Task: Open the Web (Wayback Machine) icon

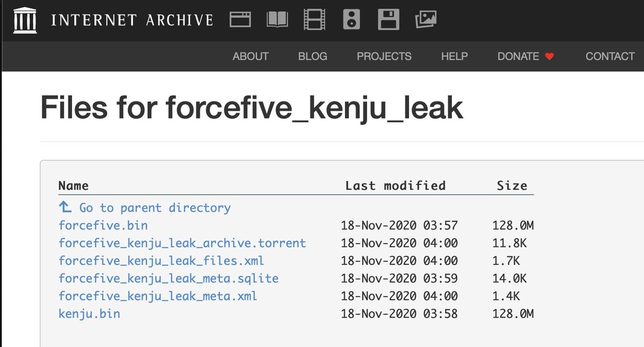Action: pos(240,20)
